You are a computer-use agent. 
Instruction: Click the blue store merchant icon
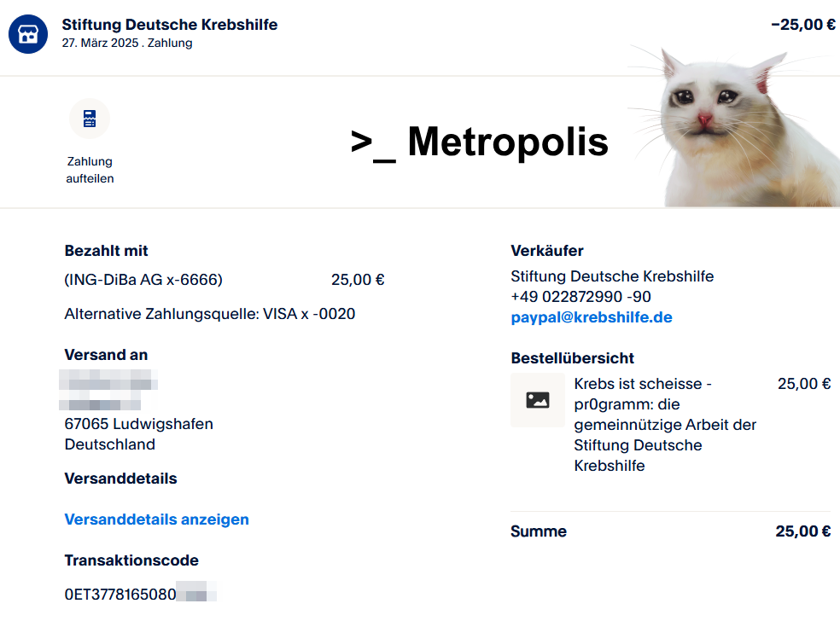(x=28, y=34)
